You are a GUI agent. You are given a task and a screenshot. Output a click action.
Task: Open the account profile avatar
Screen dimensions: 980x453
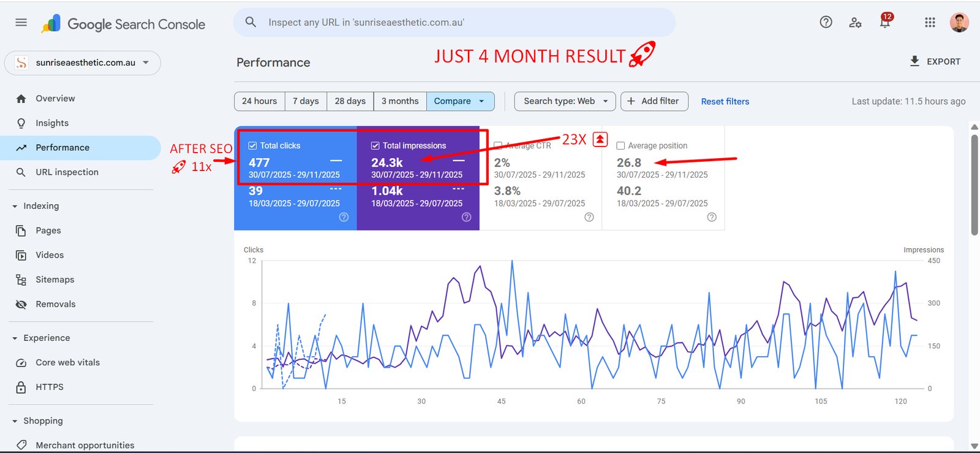(959, 23)
